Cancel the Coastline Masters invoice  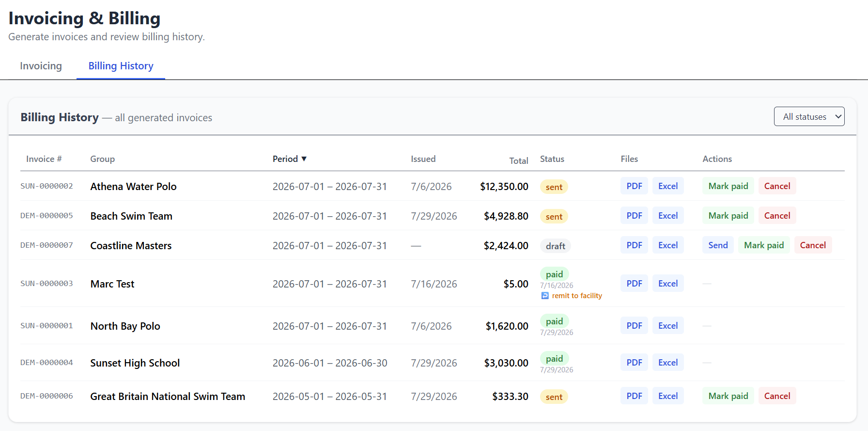[x=813, y=245]
